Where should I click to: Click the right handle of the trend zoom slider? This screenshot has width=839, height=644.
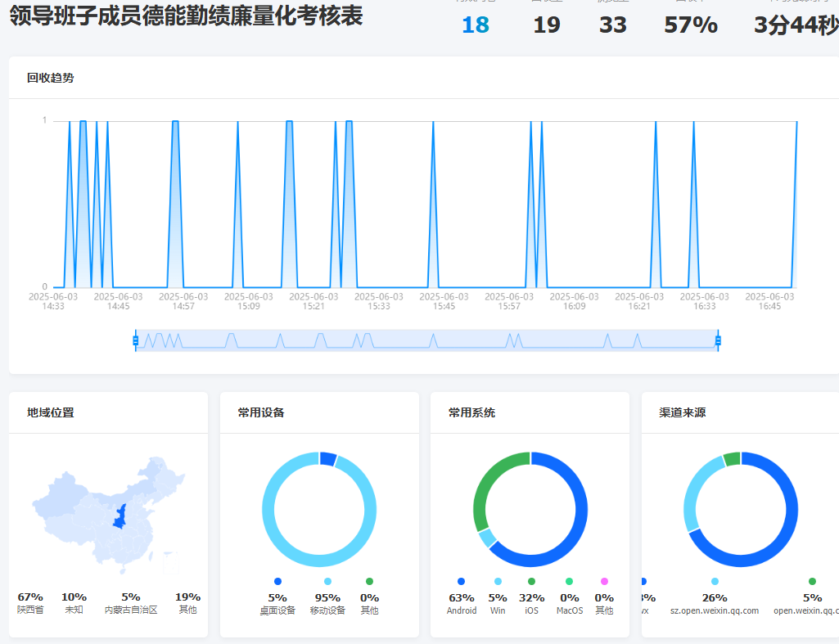[718, 340]
